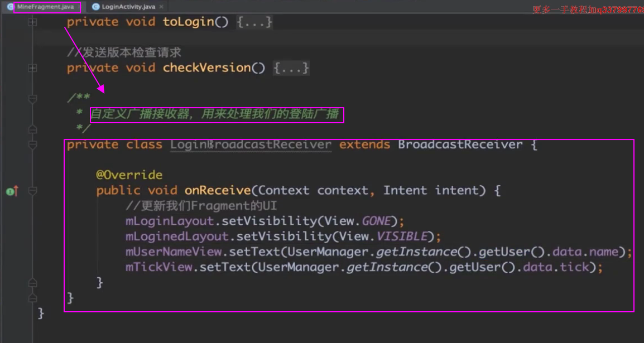Click the onReceive method name
Screen dimensions: 644x343
[218, 190]
